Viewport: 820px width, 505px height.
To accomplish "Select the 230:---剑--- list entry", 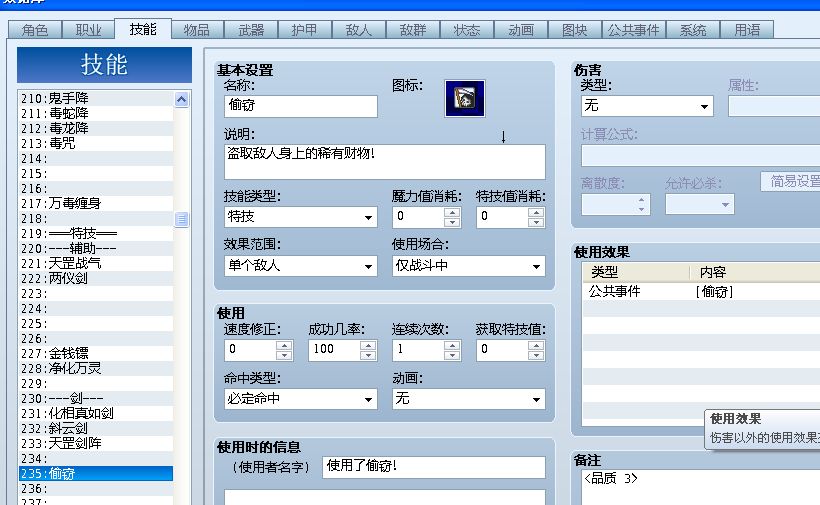I will tap(96, 399).
